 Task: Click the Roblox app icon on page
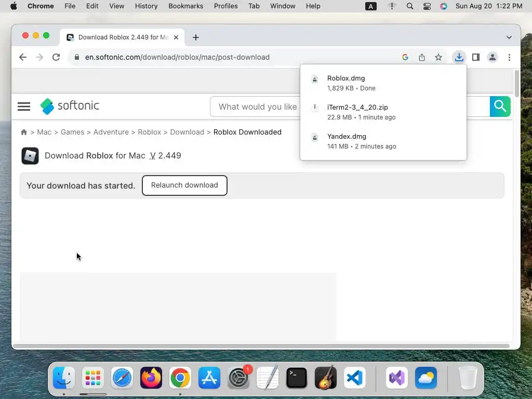[x=30, y=156]
